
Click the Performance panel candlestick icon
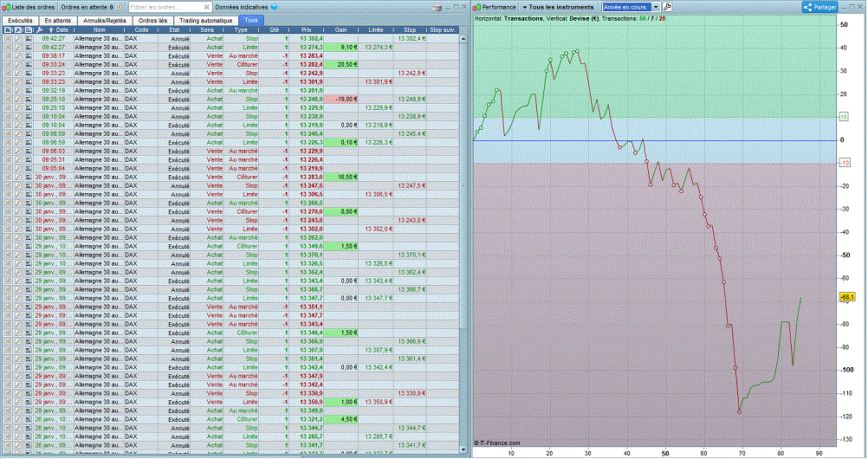click(477, 7)
